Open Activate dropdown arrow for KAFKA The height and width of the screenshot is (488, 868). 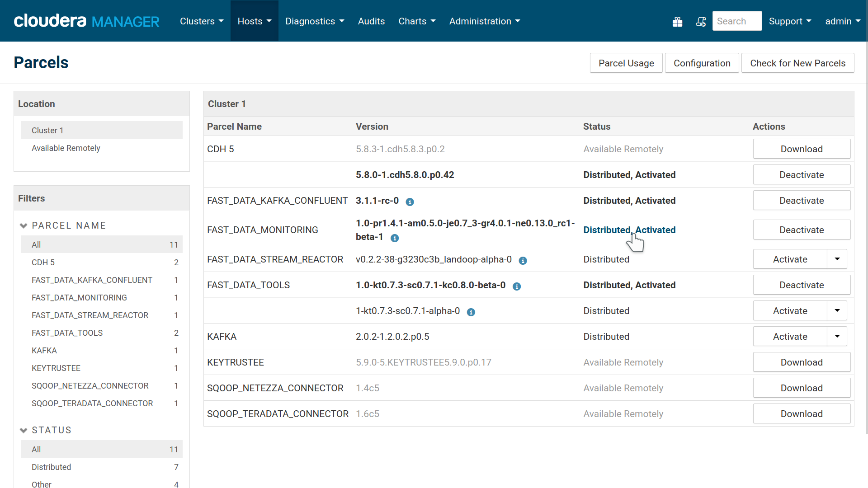(x=837, y=336)
